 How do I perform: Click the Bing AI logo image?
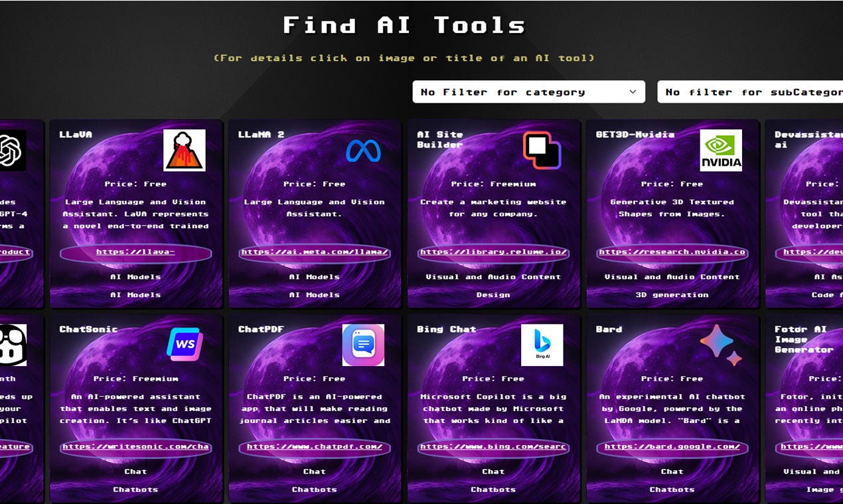[x=542, y=345]
